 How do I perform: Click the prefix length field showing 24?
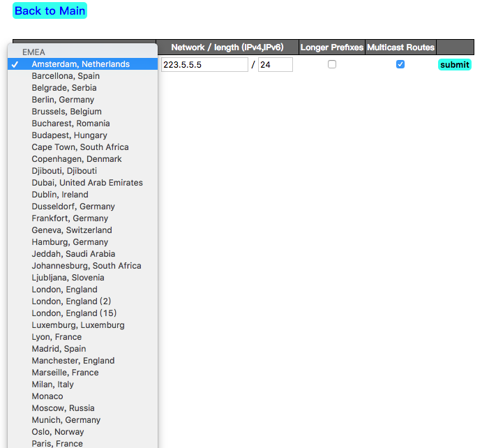coord(275,65)
